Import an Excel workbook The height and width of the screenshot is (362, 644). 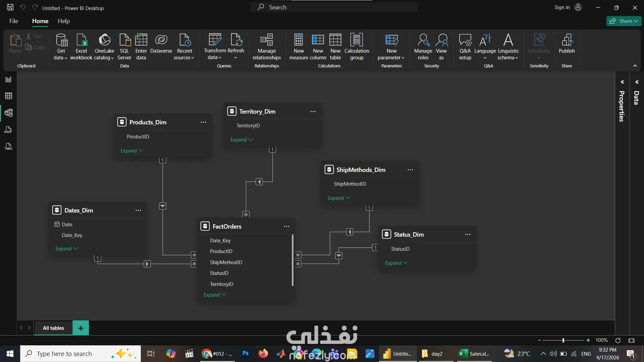point(81,47)
